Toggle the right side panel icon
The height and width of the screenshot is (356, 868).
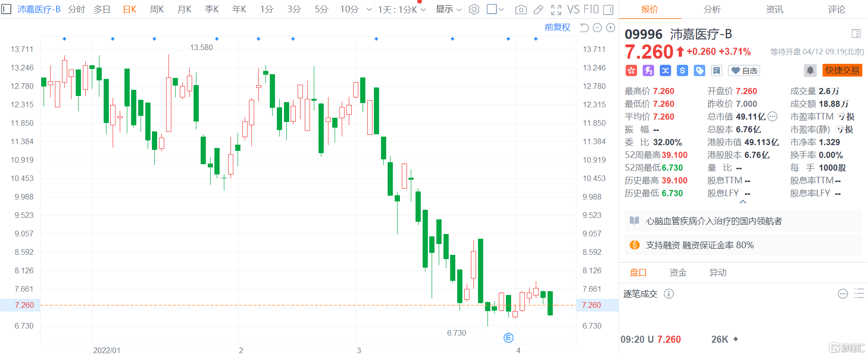(x=609, y=9)
